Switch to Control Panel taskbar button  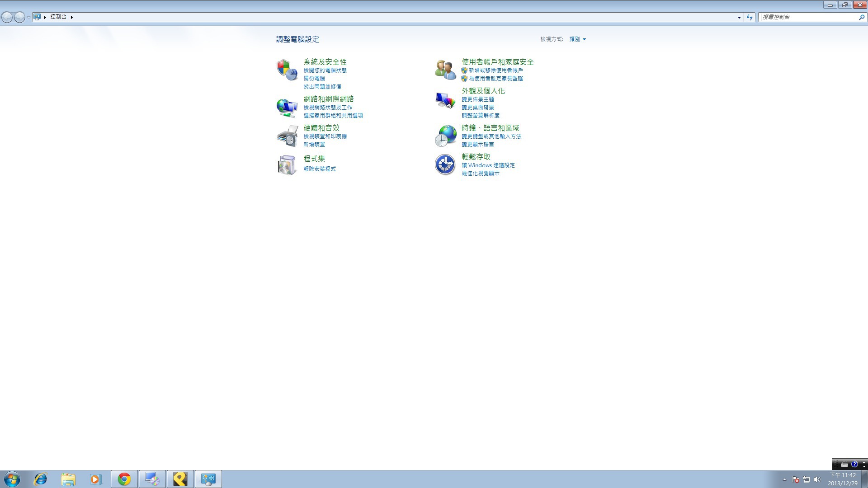pos(208,479)
